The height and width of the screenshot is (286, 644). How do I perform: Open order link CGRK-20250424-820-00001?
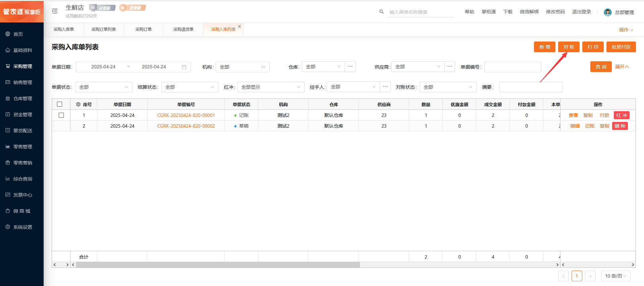186,115
